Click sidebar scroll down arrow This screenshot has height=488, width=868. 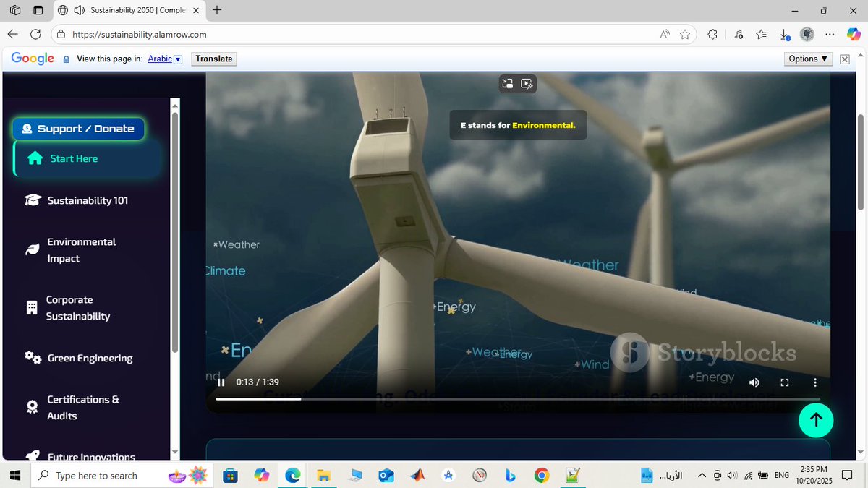click(174, 453)
